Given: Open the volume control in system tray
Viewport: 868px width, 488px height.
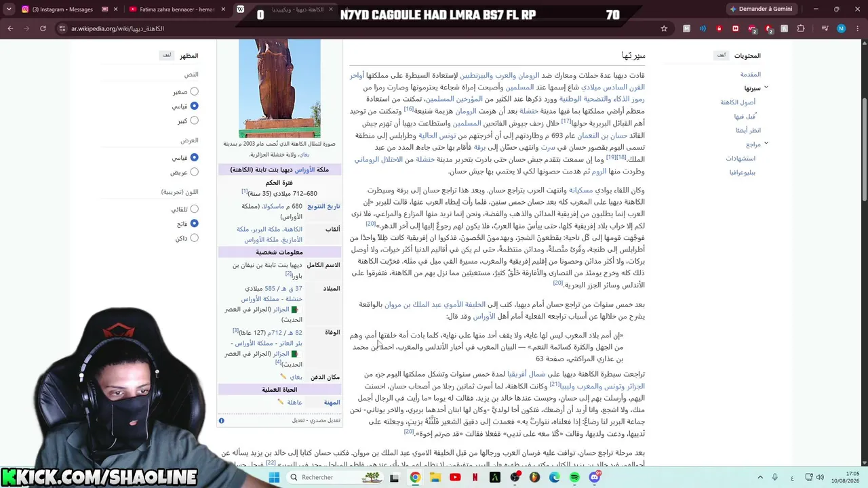Looking at the screenshot, I should point(820,477).
